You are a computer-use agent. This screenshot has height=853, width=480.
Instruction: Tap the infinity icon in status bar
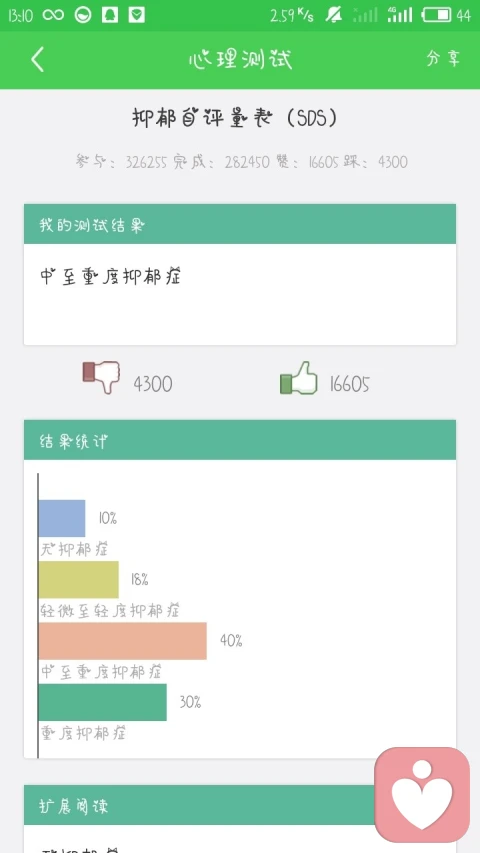(53, 15)
